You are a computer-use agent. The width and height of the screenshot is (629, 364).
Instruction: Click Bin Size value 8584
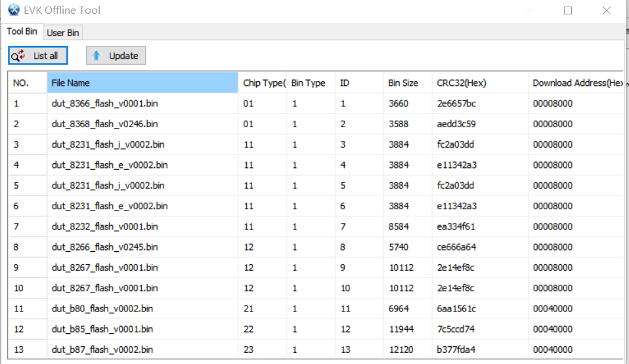[x=399, y=226]
